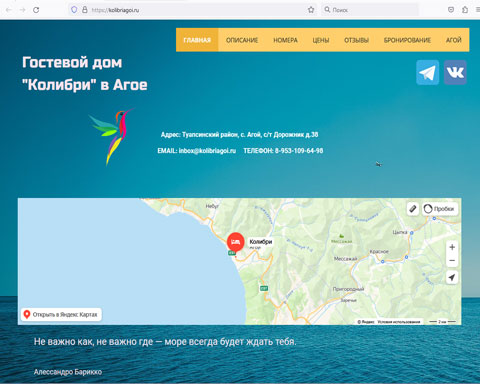Click the Цыпка label on map
The width and height of the screenshot is (480, 384).
[x=400, y=232]
